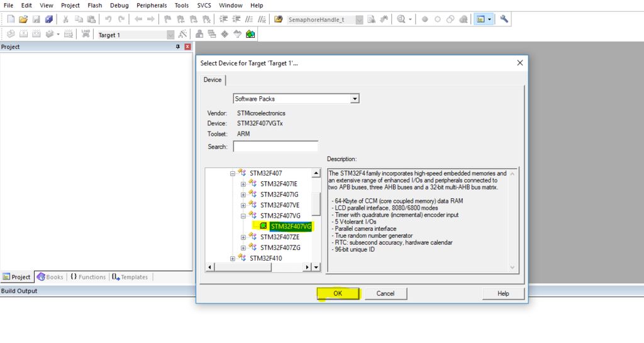Viewport: 644px width, 343px height.
Task: Expand the STM32F410 node
Action: pyautogui.click(x=233, y=259)
